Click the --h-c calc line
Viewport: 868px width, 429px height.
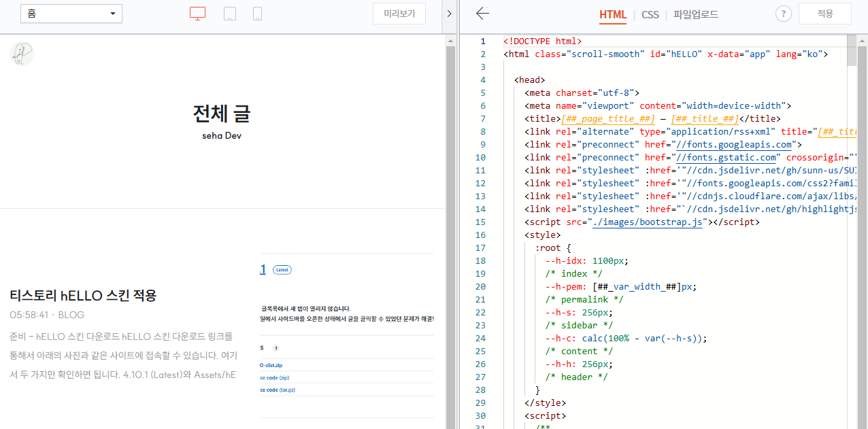tap(626, 339)
